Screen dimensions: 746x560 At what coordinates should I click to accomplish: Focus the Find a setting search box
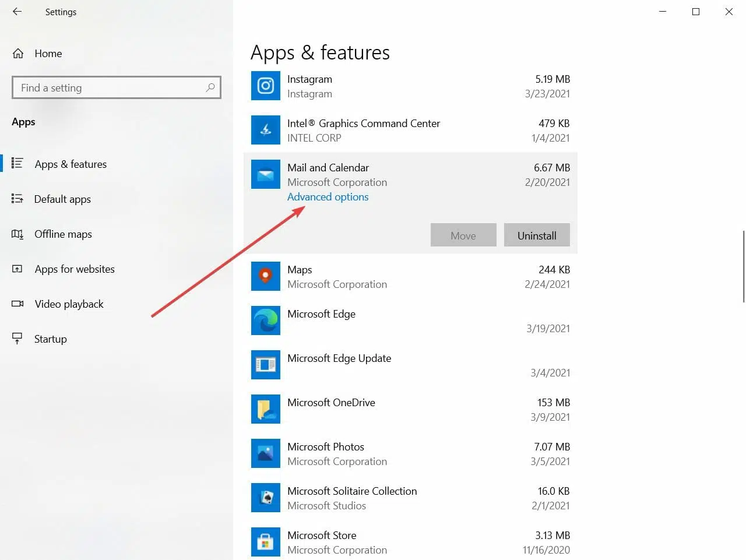[117, 87]
